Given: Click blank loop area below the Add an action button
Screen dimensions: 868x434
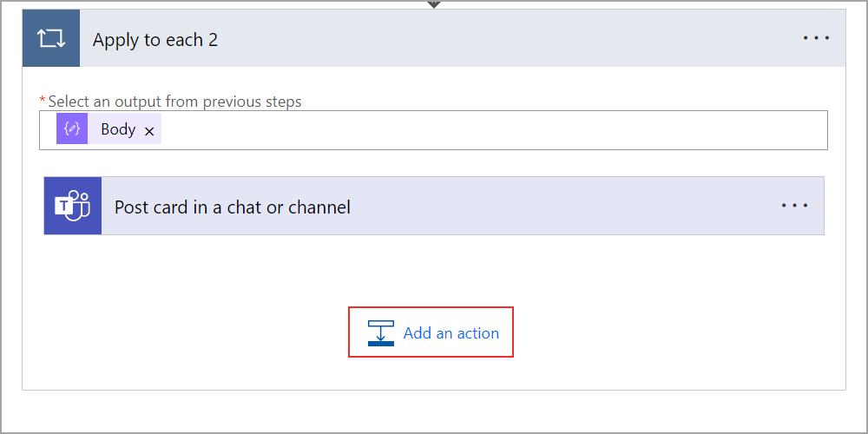Looking at the screenshot, I should (x=434, y=374).
